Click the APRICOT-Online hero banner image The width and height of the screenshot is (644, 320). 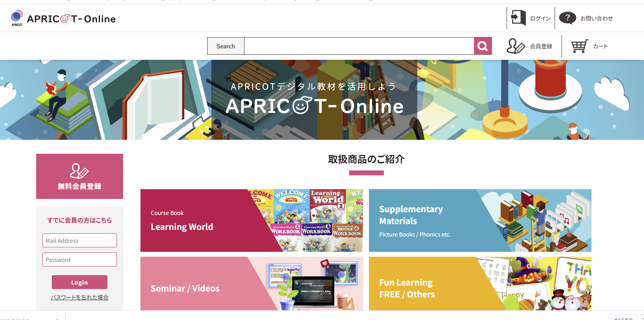click(322, 100)
